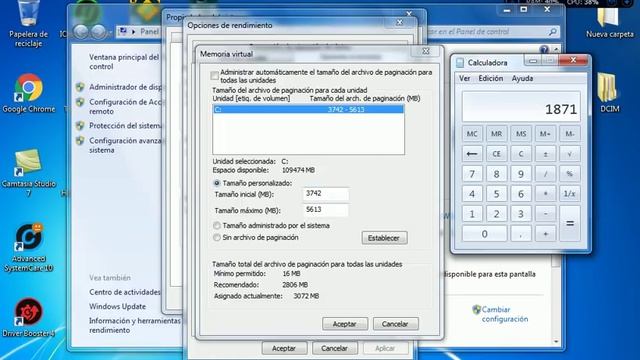Click calculator M+ key

[545, 134]
